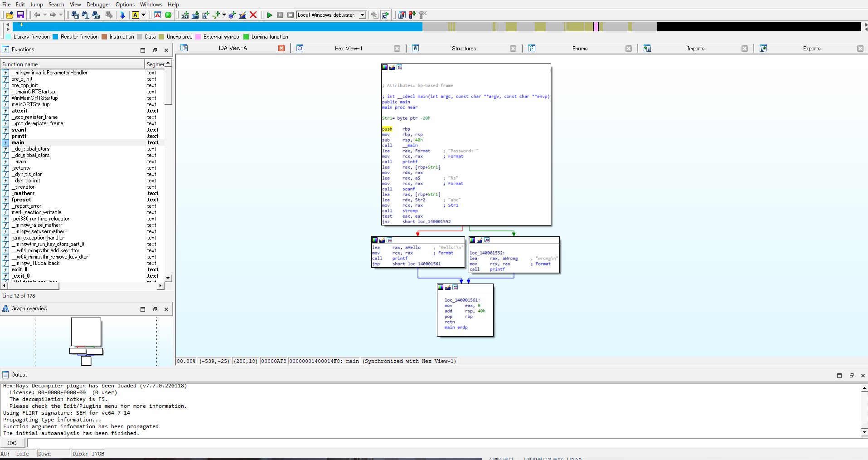
Task: Open the Local Windows debugger dropdown
Action: [x=362, y=15]
